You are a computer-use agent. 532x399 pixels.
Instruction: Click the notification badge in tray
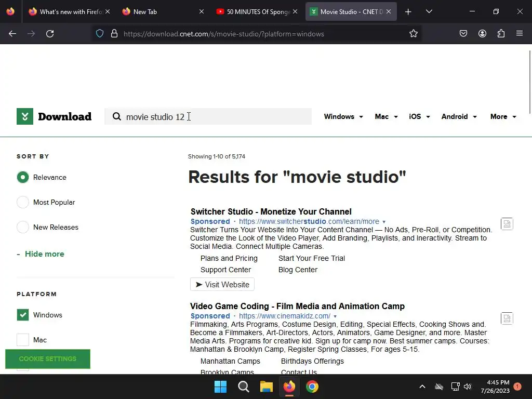[517, 387]
